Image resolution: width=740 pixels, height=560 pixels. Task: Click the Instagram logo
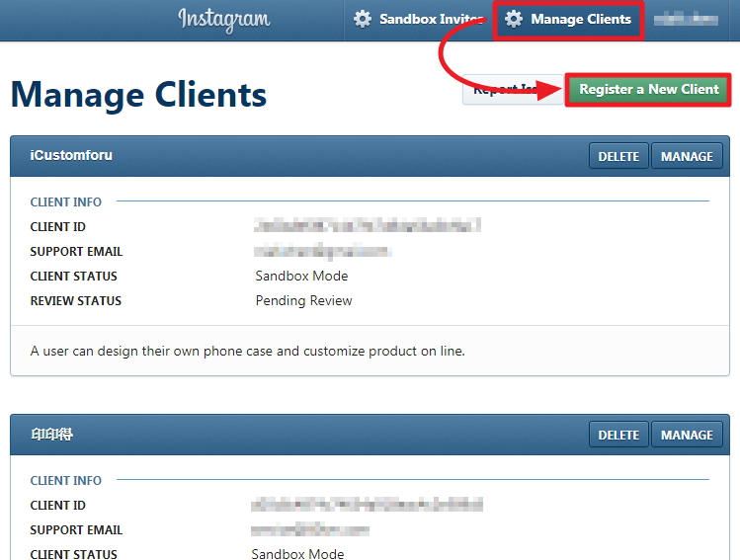click(x=224, y=20)
